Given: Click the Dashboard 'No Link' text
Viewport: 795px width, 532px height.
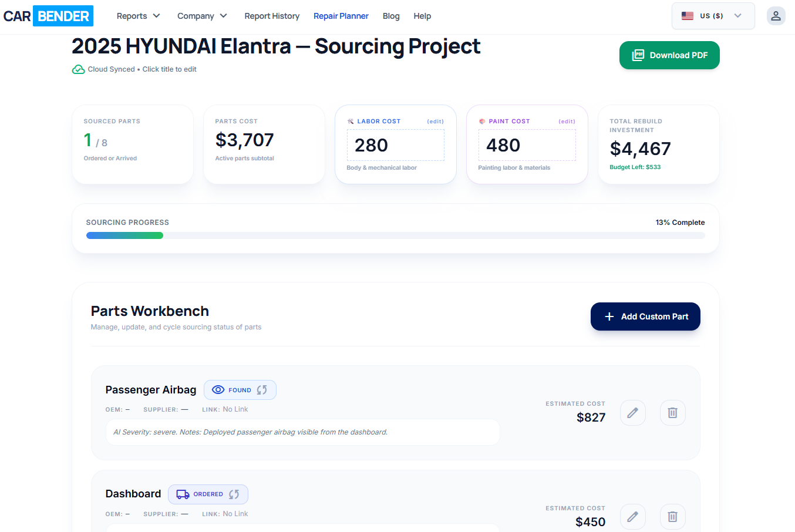Looking at the screenshot, I should coord(235,514).
